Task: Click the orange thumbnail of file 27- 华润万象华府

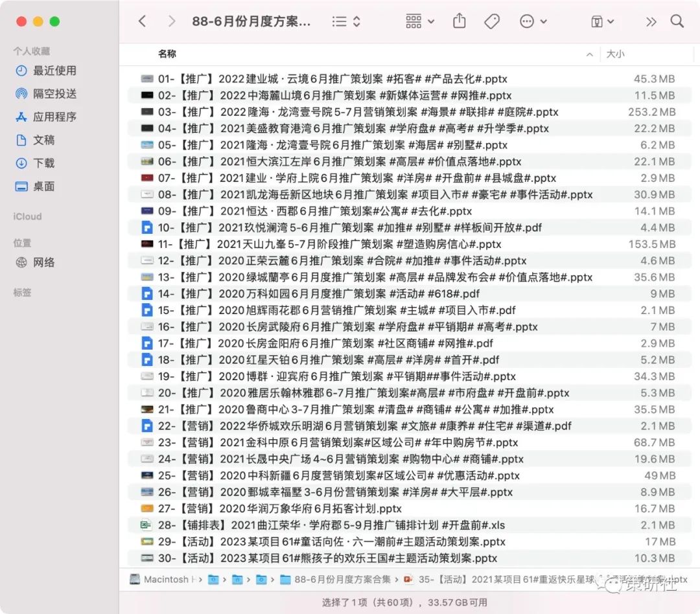Action: point(147,508)
